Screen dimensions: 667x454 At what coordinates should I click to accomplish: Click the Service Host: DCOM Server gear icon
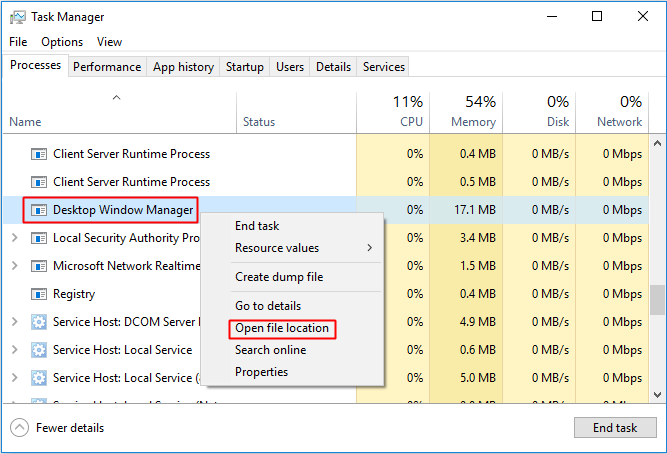point(39,322)
